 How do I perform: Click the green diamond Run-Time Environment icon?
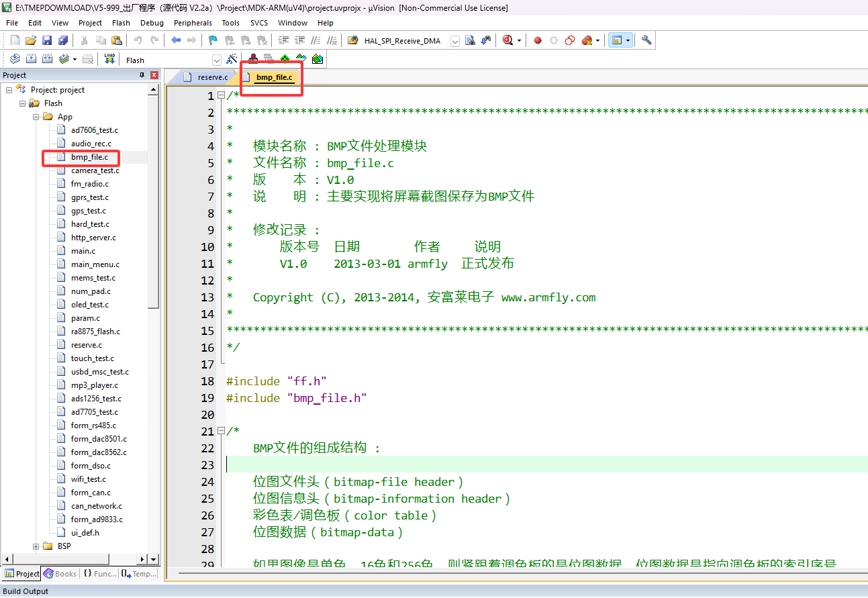click(x=285, y=59)
